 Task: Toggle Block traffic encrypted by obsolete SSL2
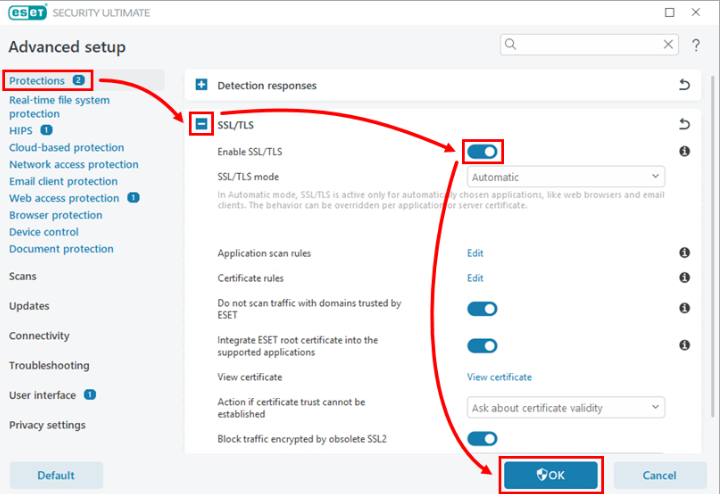[x=482, y=439]
